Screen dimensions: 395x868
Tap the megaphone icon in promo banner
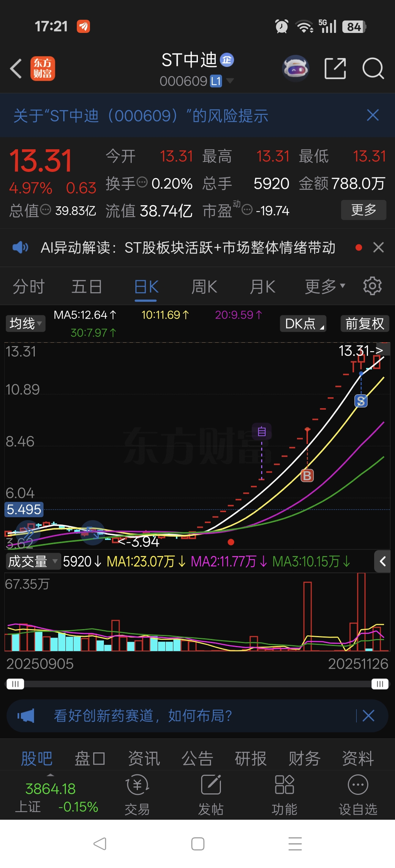coord(26,715)
